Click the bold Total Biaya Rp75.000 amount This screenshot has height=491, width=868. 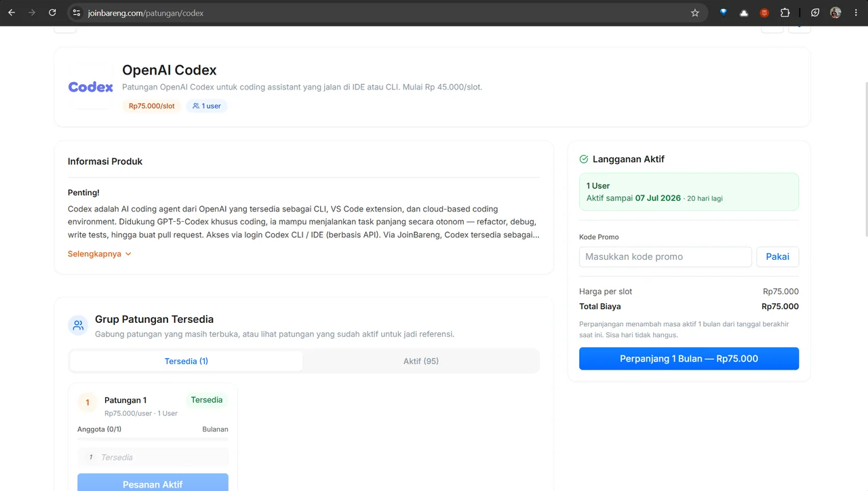pos(780,307)
